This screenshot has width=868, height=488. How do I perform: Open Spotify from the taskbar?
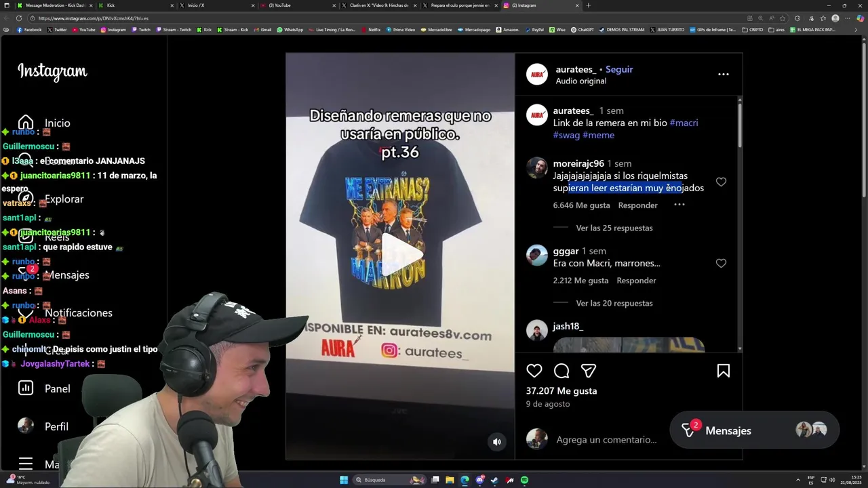click(x=524, y=480)
